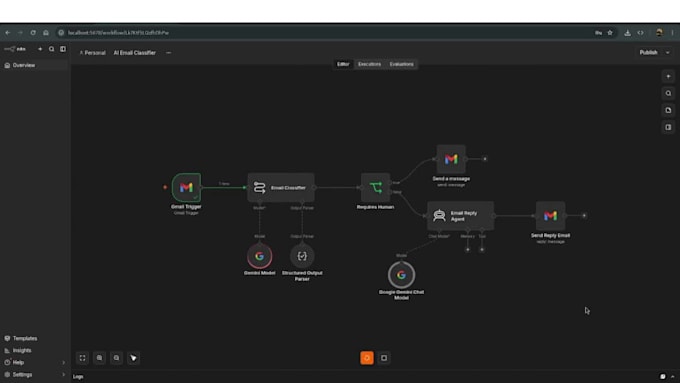Click the orange execute workflow button

367,358
